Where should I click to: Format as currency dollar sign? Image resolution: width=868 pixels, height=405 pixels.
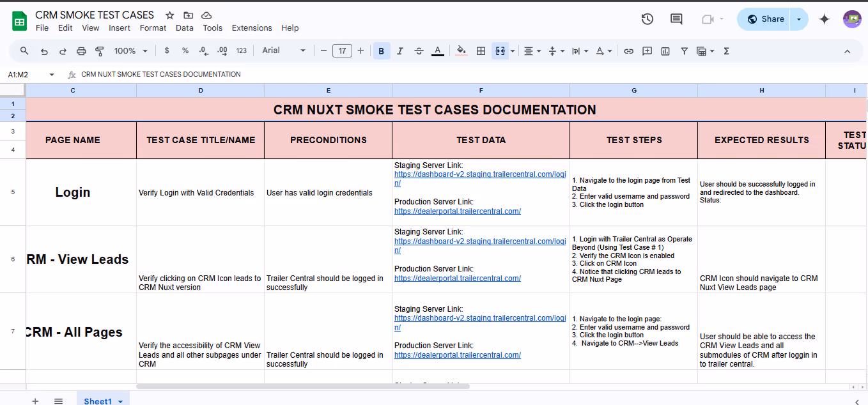coord(167,51)
